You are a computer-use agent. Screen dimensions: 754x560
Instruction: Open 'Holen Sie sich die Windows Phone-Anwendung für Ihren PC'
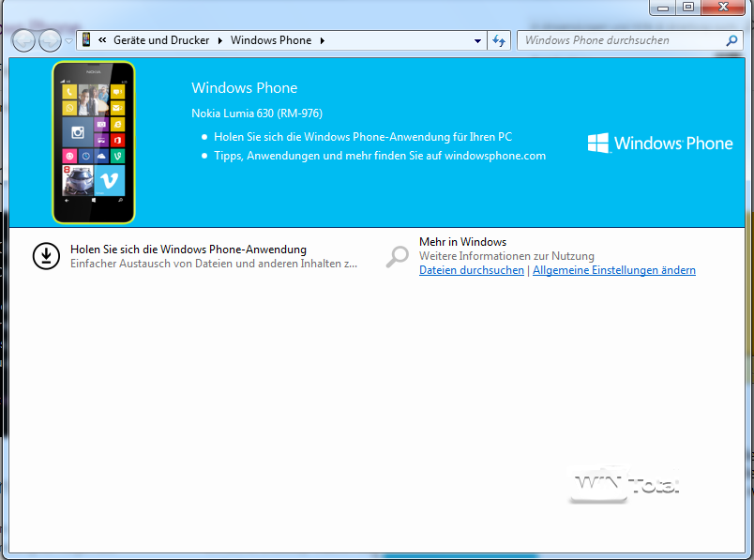click(363, 137)
